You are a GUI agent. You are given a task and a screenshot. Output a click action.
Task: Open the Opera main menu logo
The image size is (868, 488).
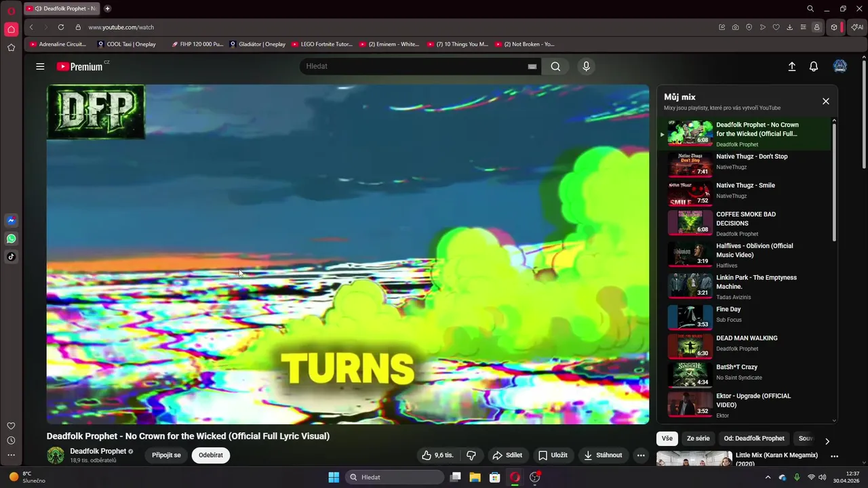tap(11, 11)
